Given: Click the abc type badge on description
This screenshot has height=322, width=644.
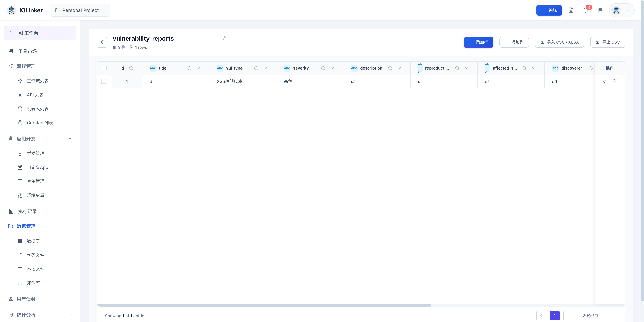Looking at the screenshot, I should pos(354,68).
